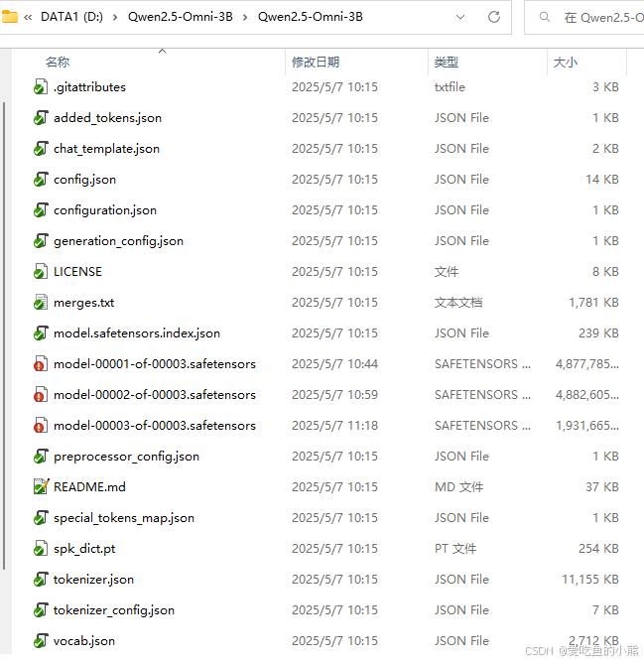Select the file named configuration.json
This screenshot has height=662, width=644.
point(105,210)
